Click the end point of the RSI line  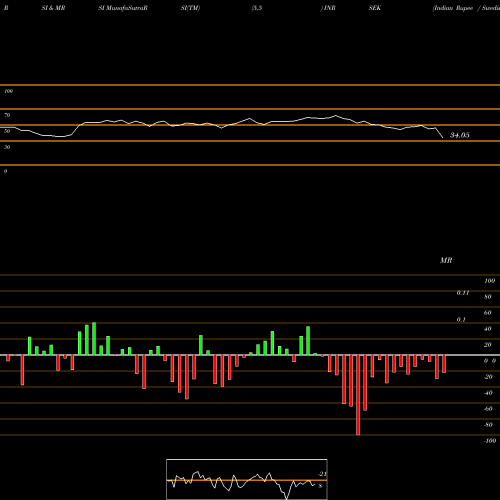[x=443, y=137]
